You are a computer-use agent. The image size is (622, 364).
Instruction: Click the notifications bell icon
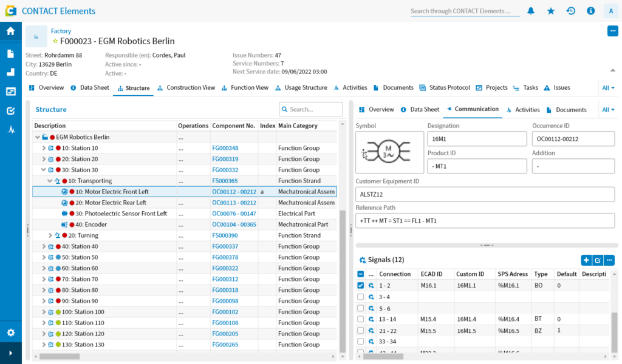[531, 11]
